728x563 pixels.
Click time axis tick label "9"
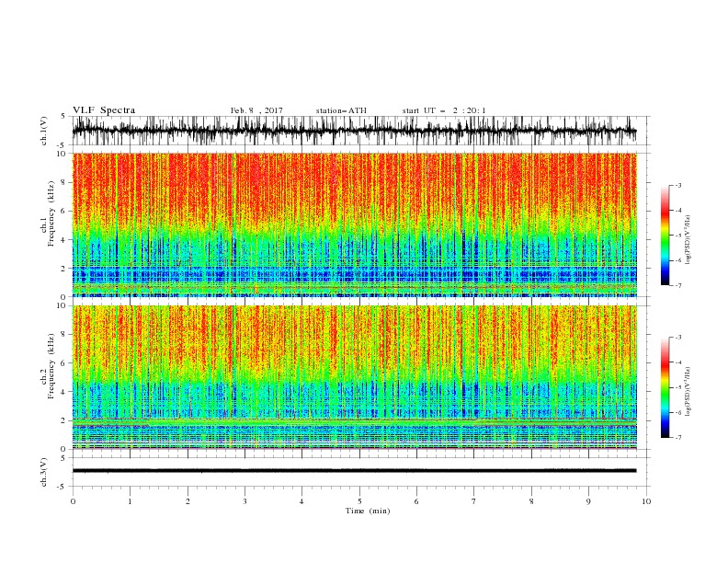click(588, 501)
